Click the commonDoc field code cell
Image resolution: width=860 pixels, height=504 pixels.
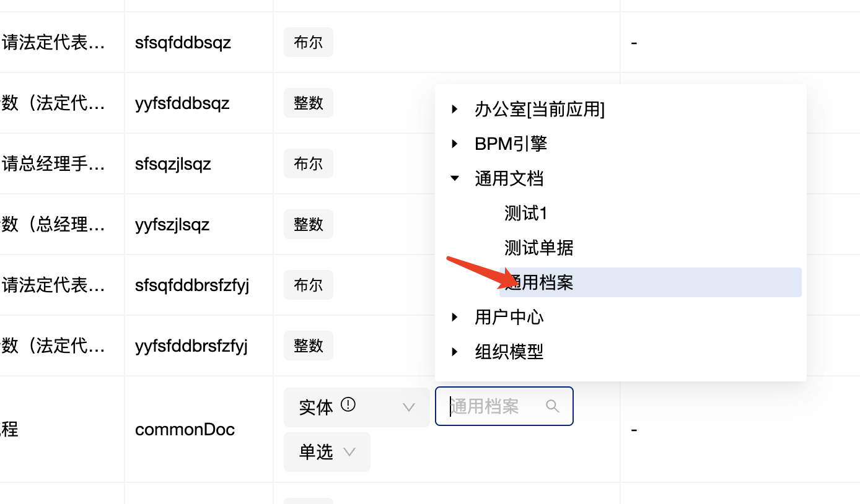pos(185,430)
